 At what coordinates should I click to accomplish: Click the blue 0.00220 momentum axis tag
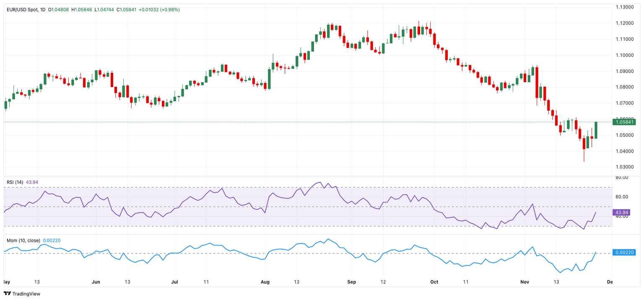pos(624,252)
